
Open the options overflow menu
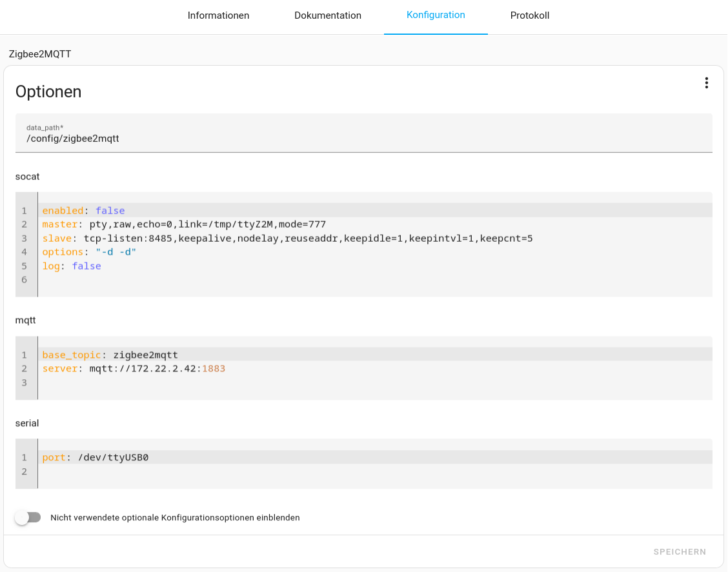pos(707,83)
